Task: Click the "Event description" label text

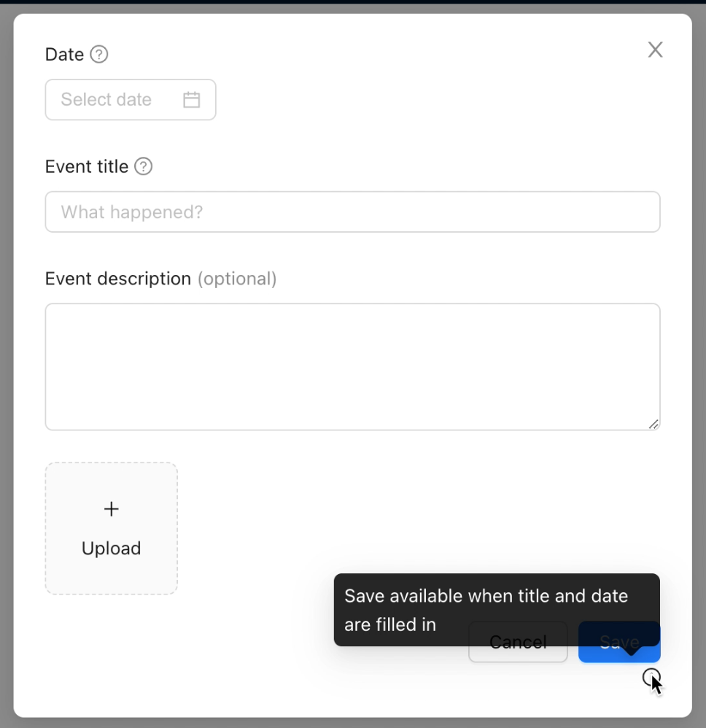Action: coord(117,279)
